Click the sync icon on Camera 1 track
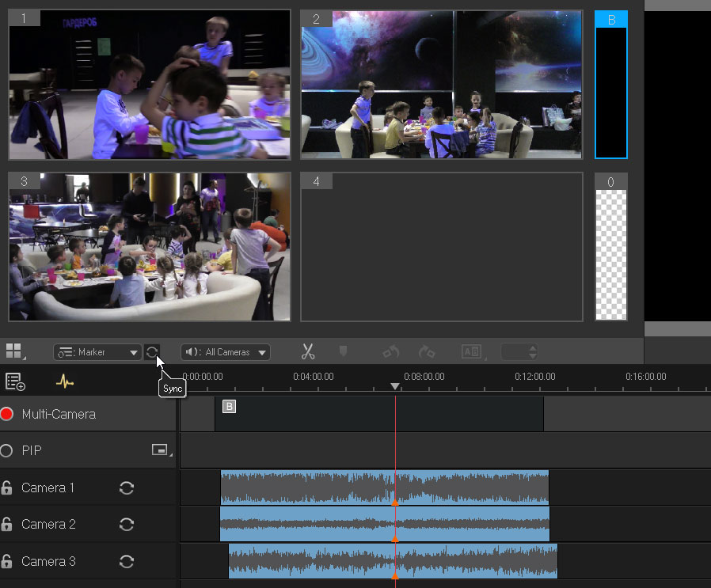Viewport: 711px width, 588px height. coord(126,487)
